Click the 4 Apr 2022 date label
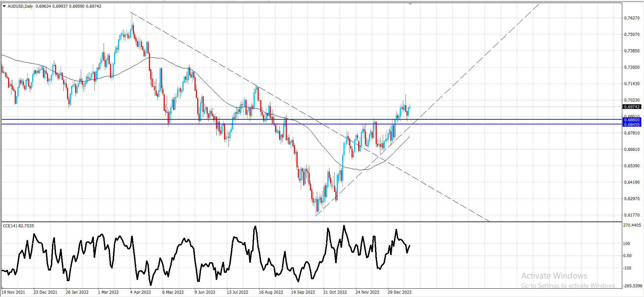 141,292
